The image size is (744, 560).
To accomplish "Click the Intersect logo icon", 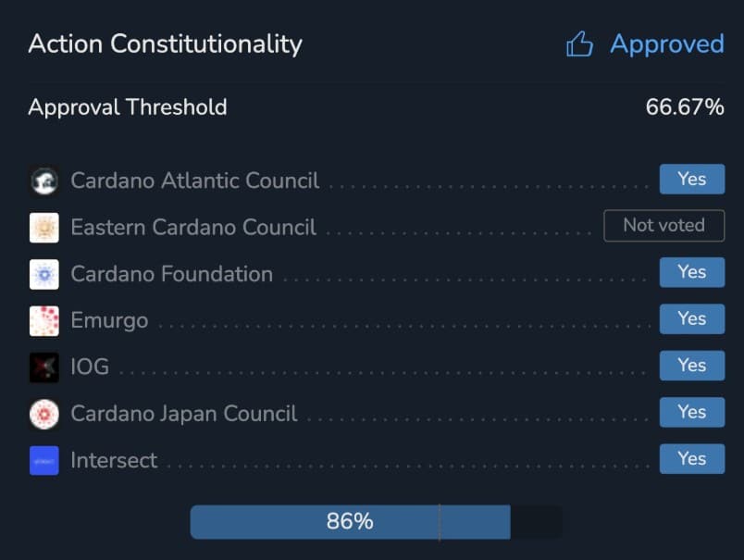I will 43,460.
